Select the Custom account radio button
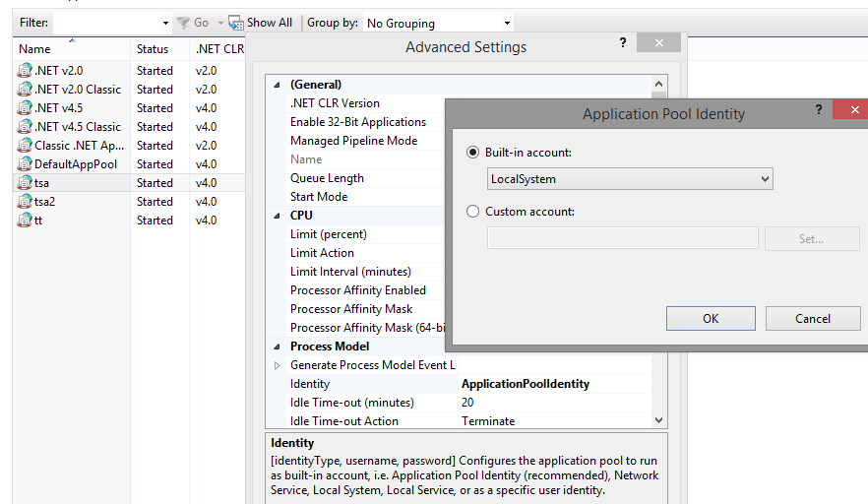This screenshot has width=868, height=504. coord(472,212)
